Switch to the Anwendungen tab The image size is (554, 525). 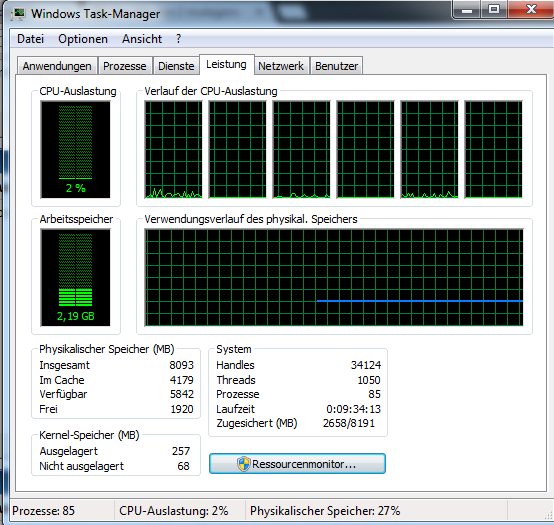pyautogui.click(x=57, y=66)
